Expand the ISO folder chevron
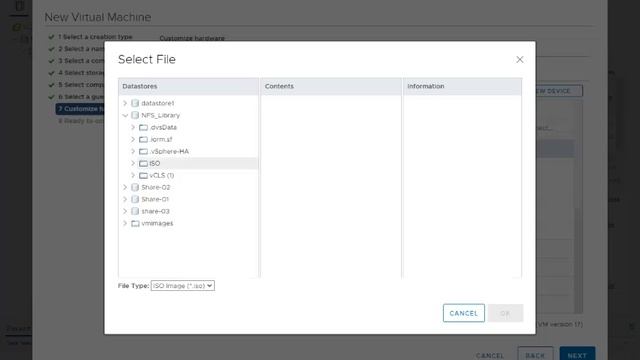This screenshot has width=640, height=360. [133, 163]
